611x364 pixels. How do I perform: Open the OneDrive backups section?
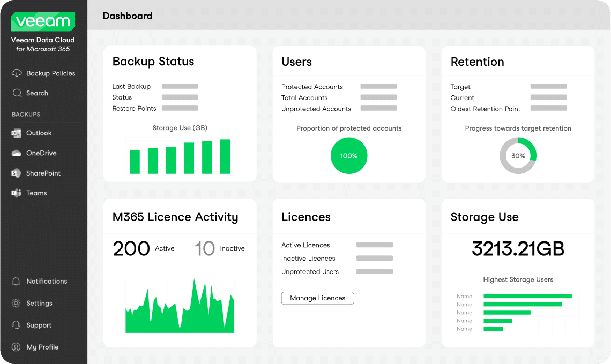tap(41, 153)
